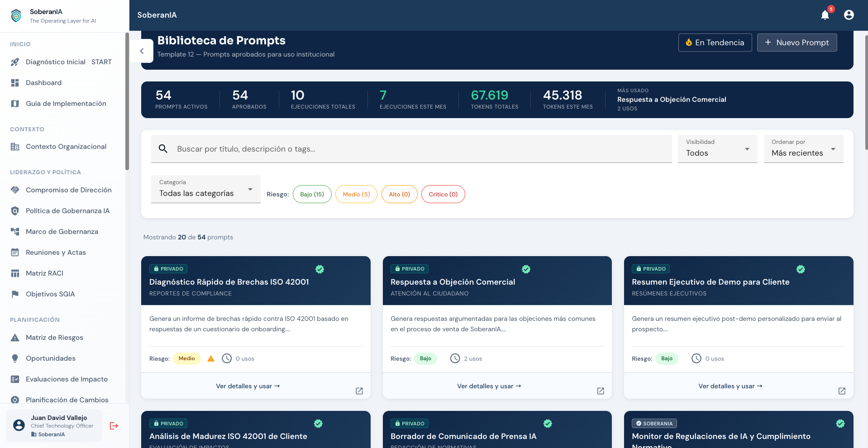Open Matriz de Riesgos menu item
Viewport: 868px width, 448px height.
click(x=62, y=338)
